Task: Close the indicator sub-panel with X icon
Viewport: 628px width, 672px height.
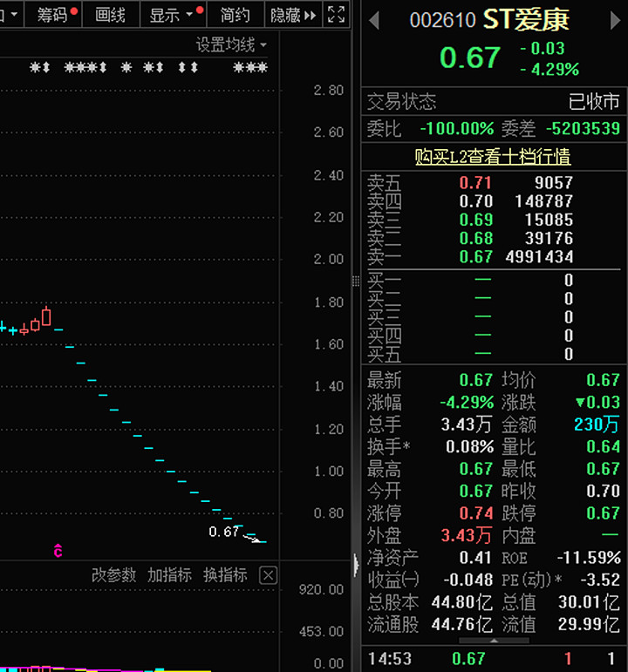Action: click(x=268, y=575)
